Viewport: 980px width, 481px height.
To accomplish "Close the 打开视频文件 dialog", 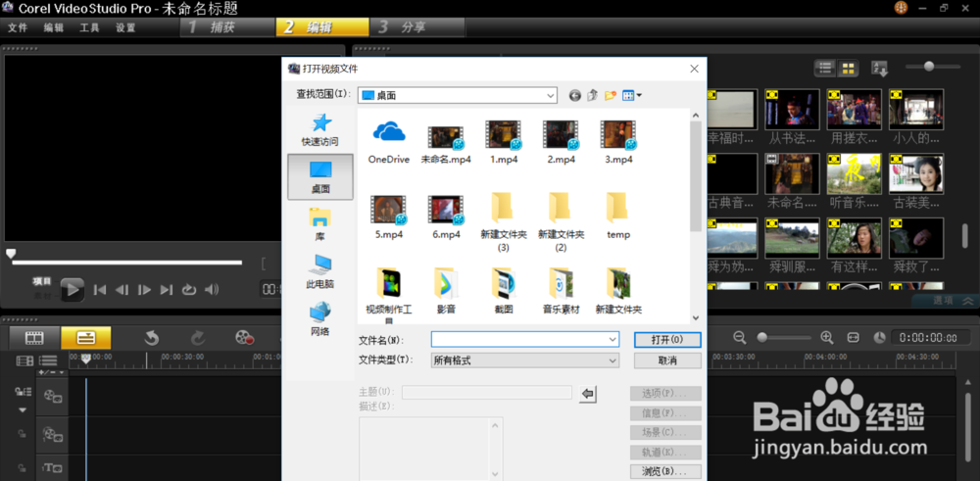I will click(x=694, y=69).
